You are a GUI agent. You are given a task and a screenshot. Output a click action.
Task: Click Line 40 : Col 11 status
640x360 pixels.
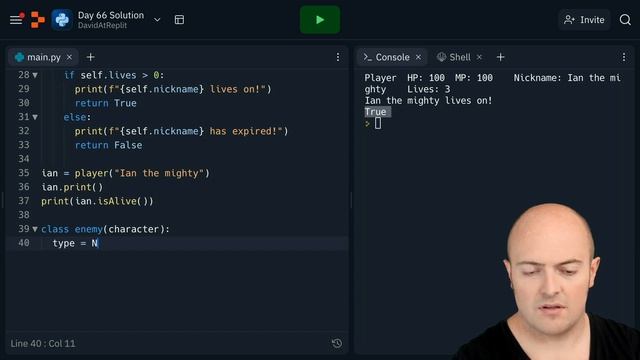43,343
